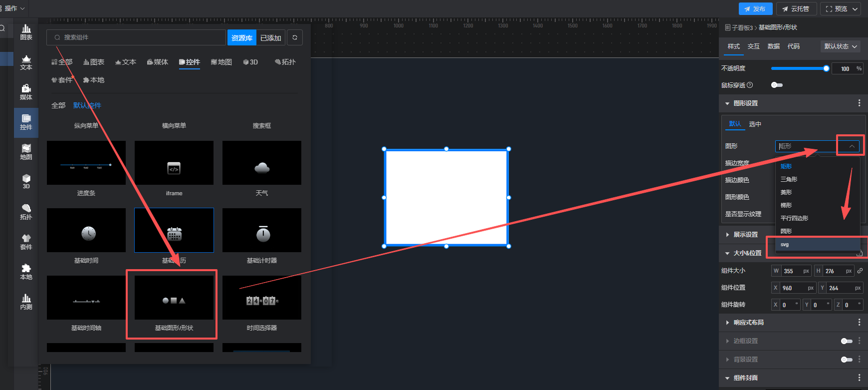Select the 基础时间 clock component

[x=86, y=230]
